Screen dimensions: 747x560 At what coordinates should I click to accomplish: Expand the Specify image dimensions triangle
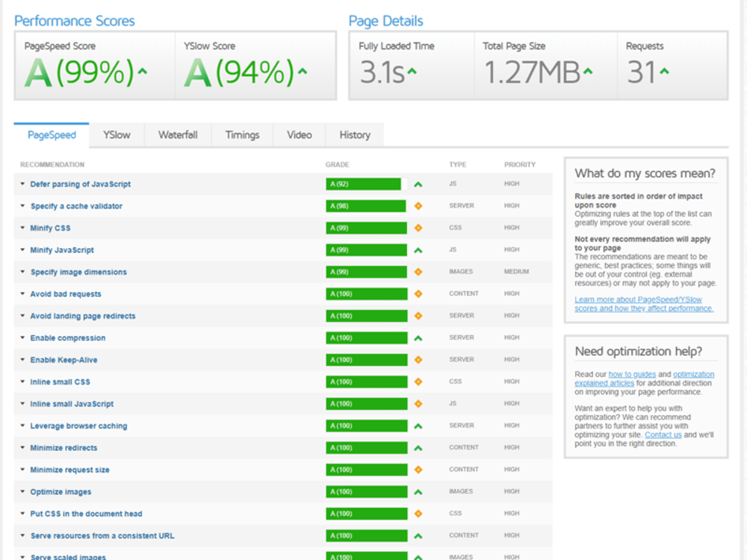22,272
